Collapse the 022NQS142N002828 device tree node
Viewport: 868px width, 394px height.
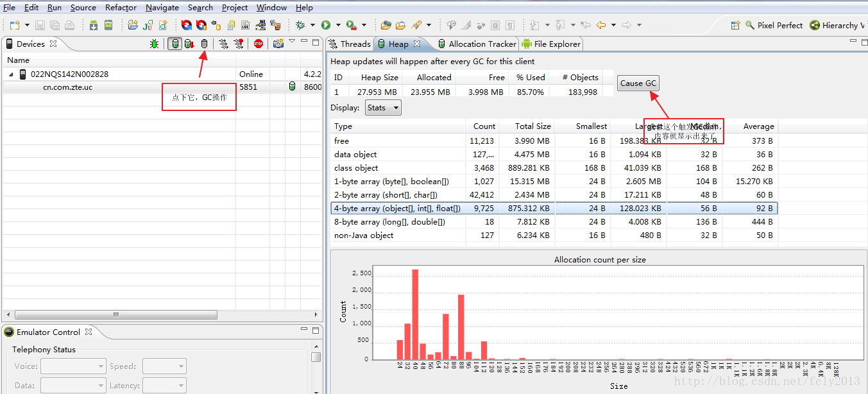click(11, 74)
